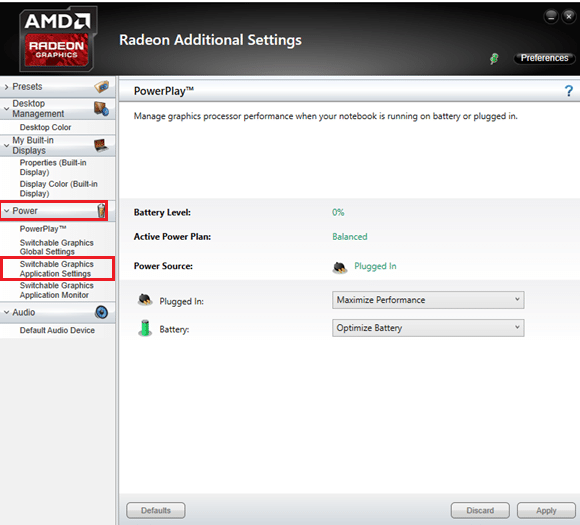Click the plug icon next to Power Source
This screenshot has height=525, width=580.
click(340, 267)
